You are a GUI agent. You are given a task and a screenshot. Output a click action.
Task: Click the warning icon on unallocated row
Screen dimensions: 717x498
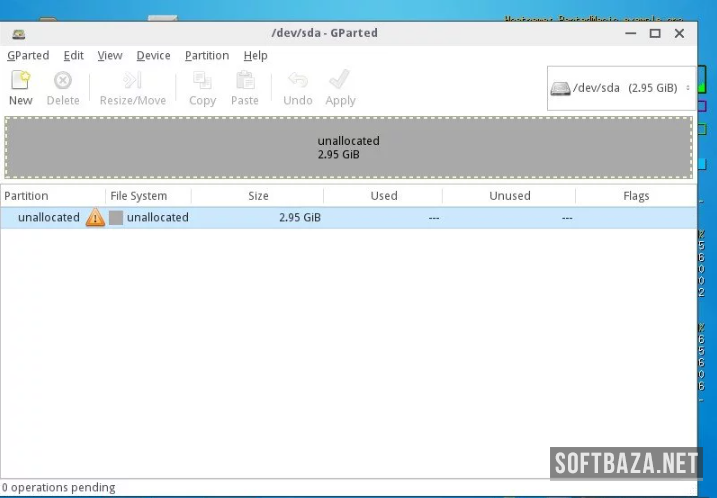95,218
